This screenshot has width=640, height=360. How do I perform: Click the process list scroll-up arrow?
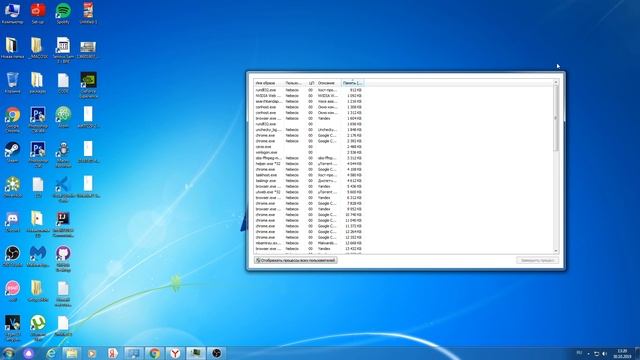click(x=556, y=82)
